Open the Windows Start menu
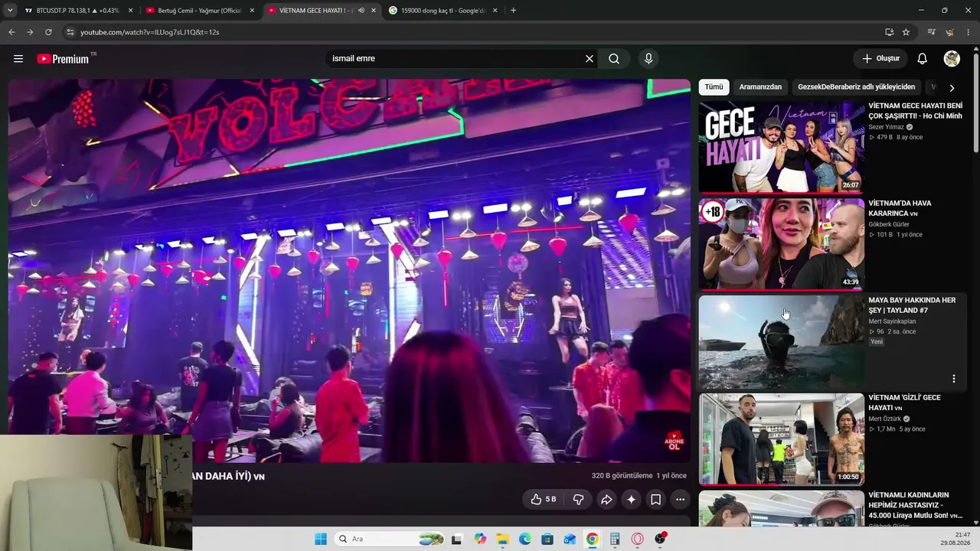This screenshot has width=980, height=551. click(x=321, y=539)
